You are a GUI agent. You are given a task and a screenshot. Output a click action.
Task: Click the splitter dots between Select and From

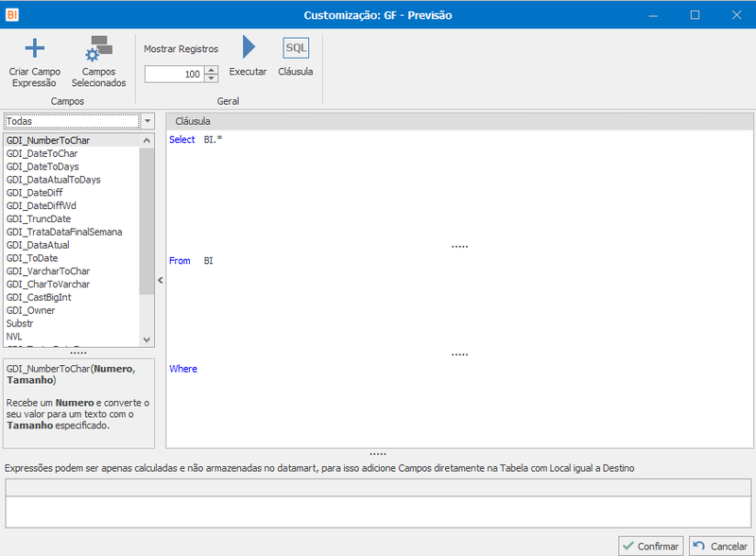click(459, 247)
